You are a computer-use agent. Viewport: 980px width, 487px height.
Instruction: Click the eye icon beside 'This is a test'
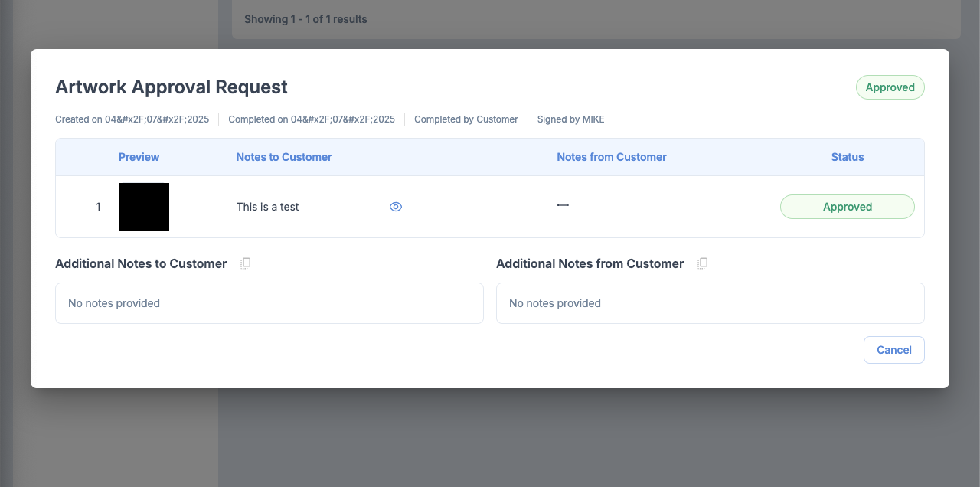tap(396, 207)
